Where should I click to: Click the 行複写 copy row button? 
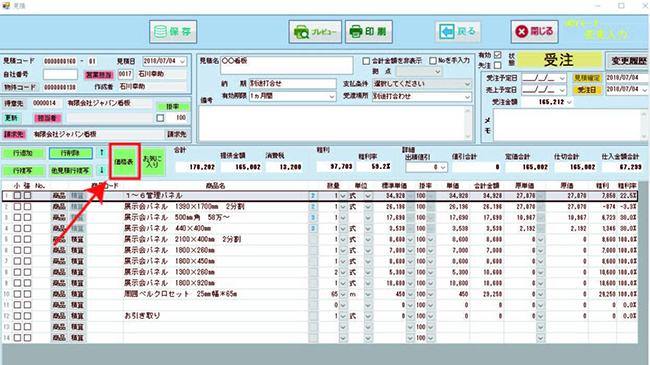pyautogui.click(x=23, y=170)
